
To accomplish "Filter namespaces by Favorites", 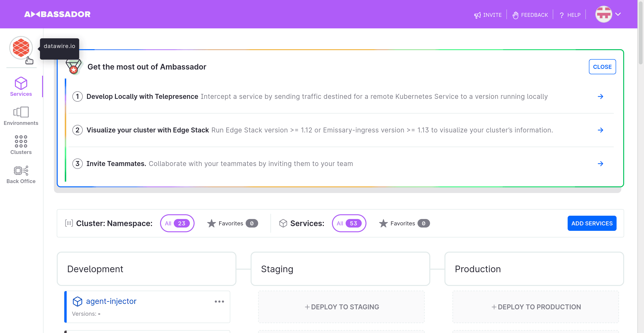I will pos(232,223).
